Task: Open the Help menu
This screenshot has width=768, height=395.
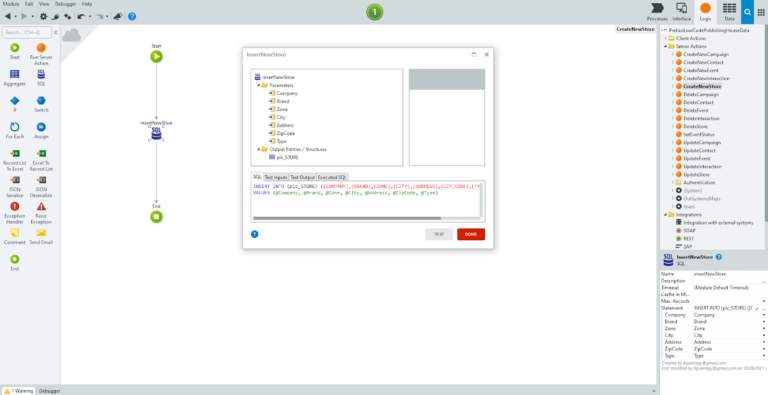Action: (87, 4)
